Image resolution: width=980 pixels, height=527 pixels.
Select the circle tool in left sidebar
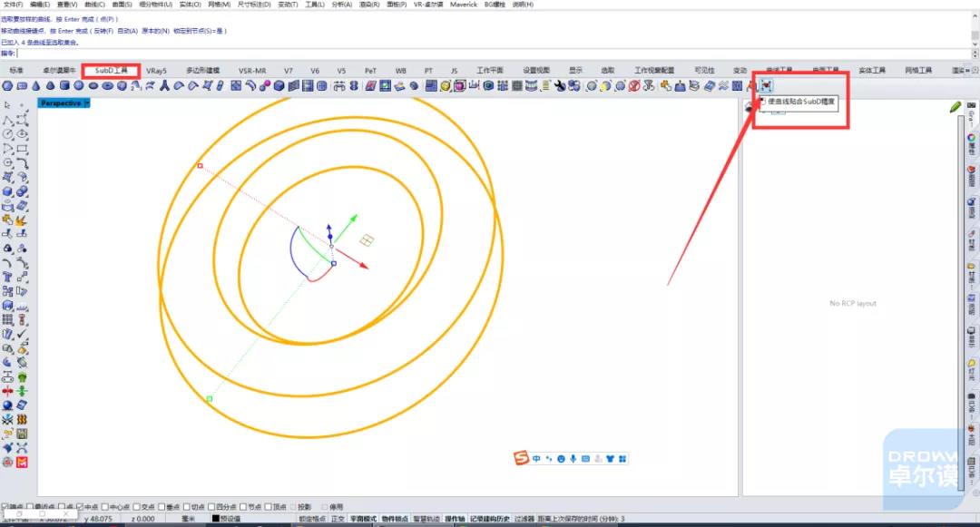coord(7,134)
